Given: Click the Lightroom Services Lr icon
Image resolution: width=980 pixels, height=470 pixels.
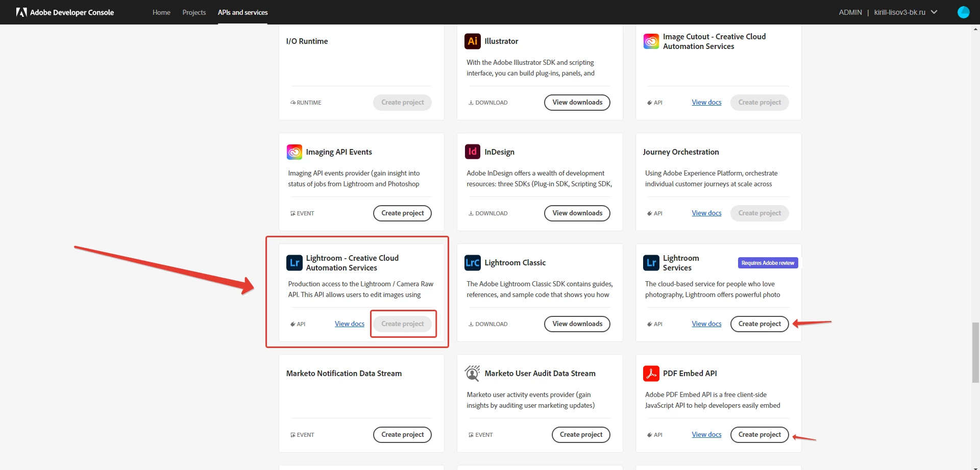Looking at the screenshot, I should click(651, 263).
